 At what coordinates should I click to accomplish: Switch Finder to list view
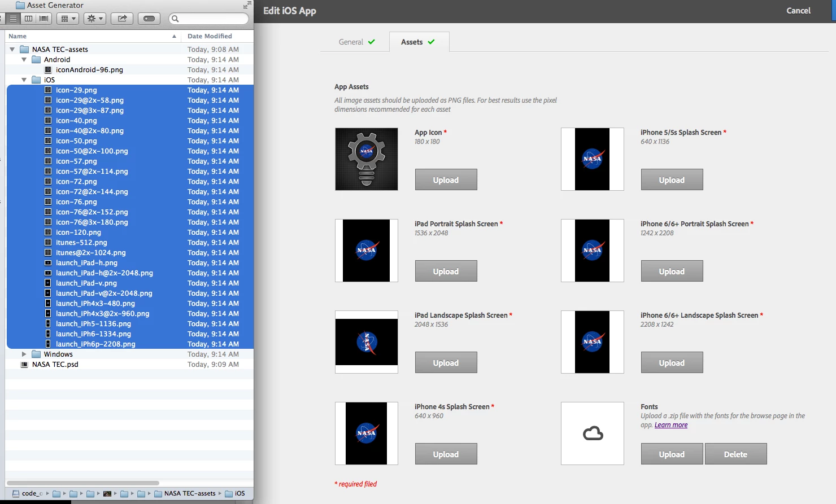(x=13, y=19)
